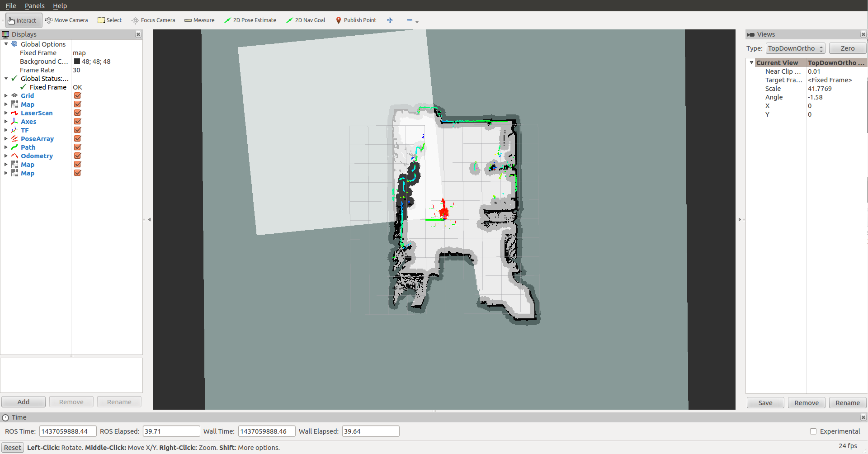Choose the Select tool
Viewport: 868px width, 454px height.
(110, 20)
